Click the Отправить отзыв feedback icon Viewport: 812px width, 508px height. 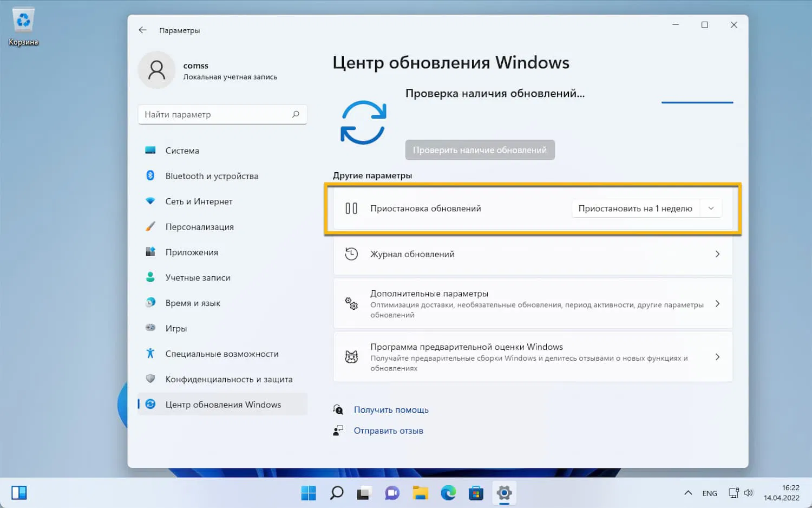(x=338, y=431)
